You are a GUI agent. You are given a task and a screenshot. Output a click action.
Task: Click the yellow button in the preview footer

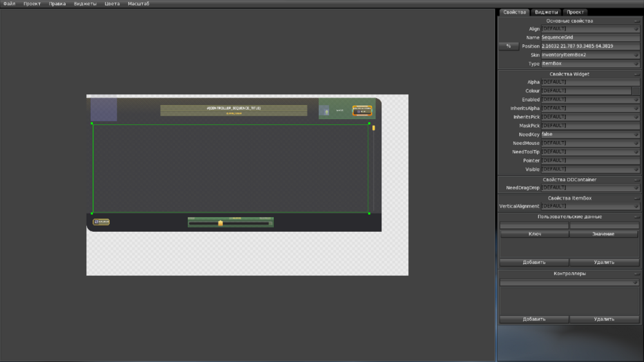click(101, 222)
